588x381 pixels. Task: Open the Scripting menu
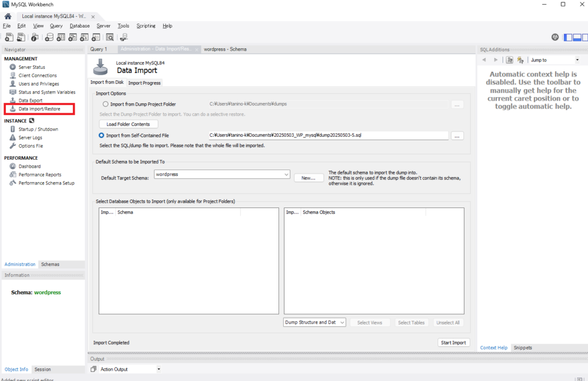click(x=146, y=26)
